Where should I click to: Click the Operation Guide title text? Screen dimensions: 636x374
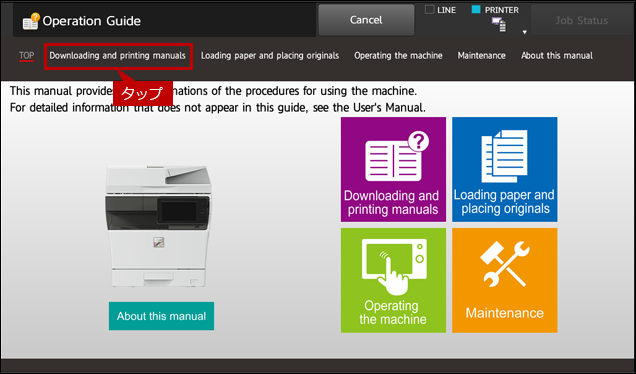tap(92, 21)
